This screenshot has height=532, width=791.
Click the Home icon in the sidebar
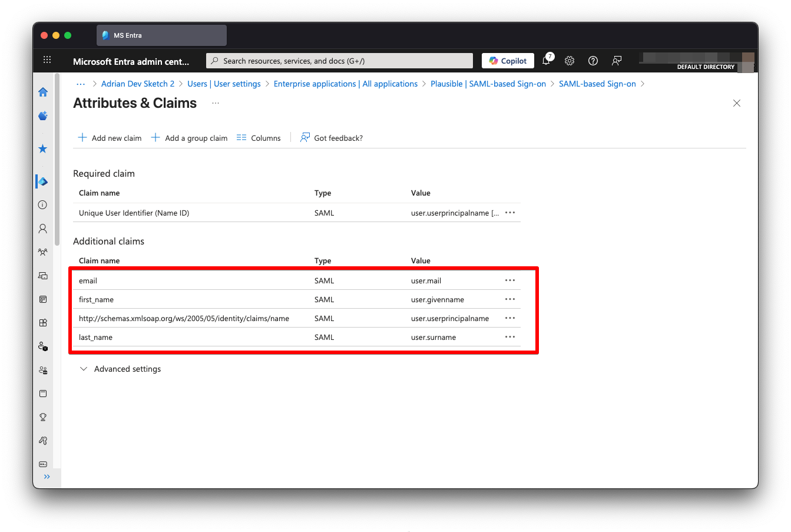coord(43,92)
